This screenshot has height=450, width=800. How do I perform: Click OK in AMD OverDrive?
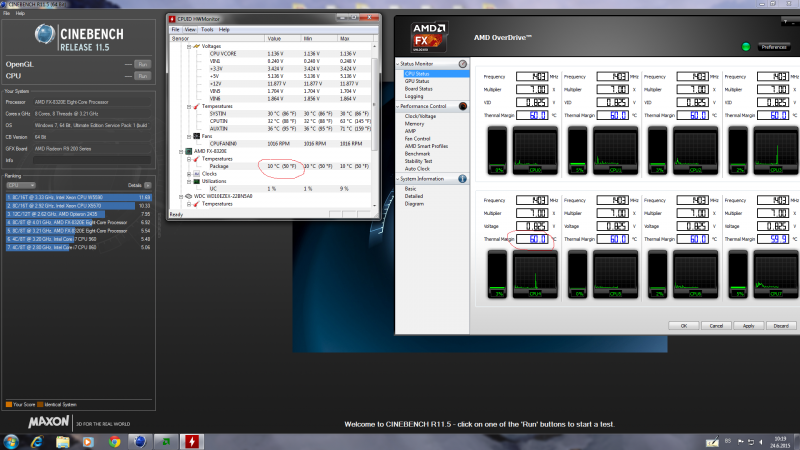pos(684,326)
